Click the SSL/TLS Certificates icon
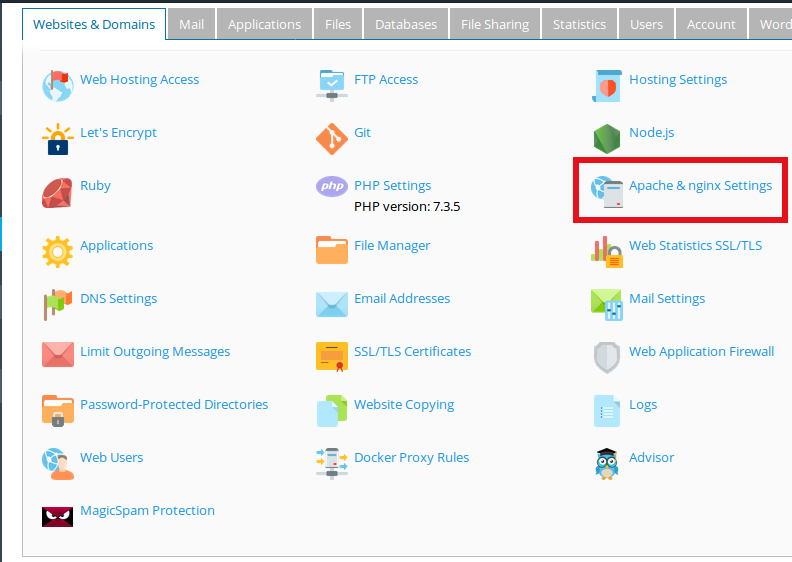This screenshot has width=792, height=562. click(x=332, y=357)
